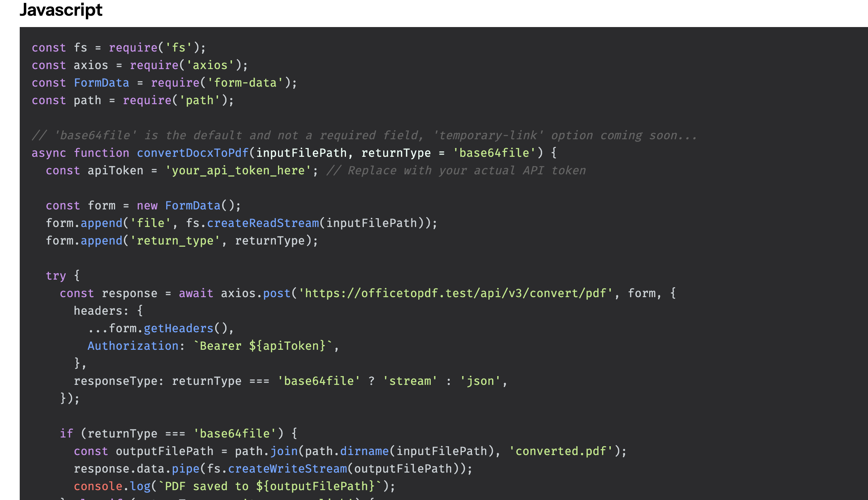The height and width of the screenshot is (500, 868).
Task: Click the '...form.getHeaders(),' line
Action: 161,329
